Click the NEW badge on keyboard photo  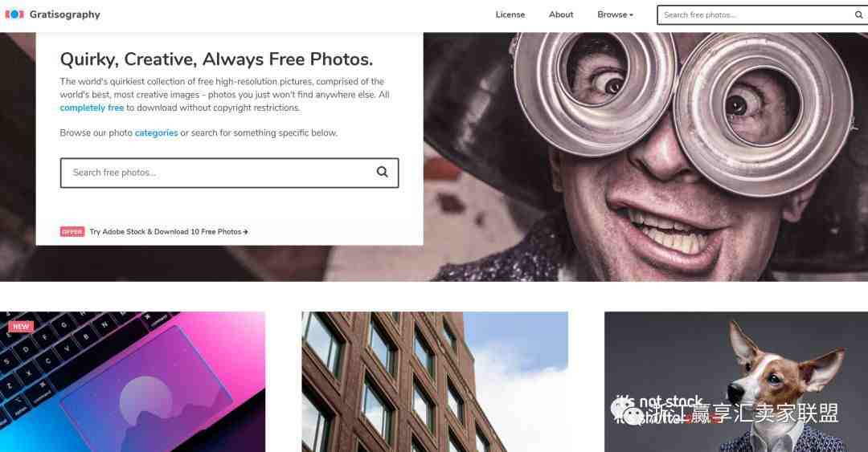point(21,327)
